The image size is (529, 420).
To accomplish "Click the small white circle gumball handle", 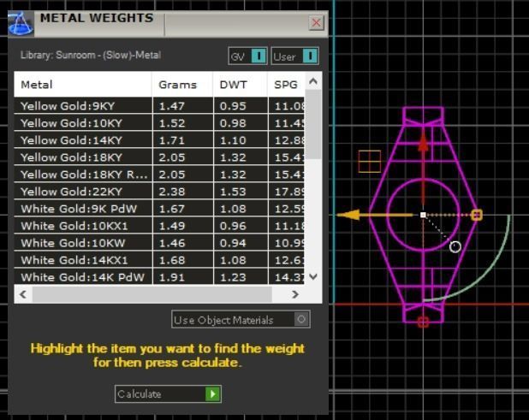I will [455, 246].
